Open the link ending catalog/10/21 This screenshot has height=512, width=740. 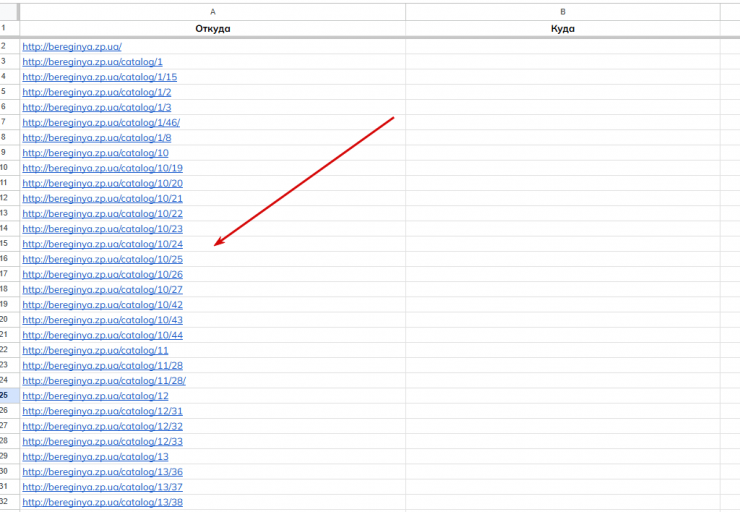click(102, 198)
